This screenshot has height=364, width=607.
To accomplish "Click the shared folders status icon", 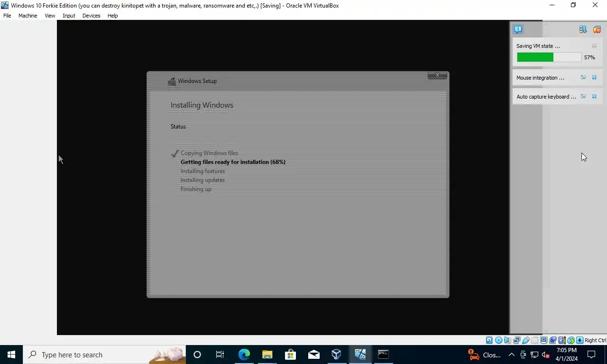I will (534, 340).
